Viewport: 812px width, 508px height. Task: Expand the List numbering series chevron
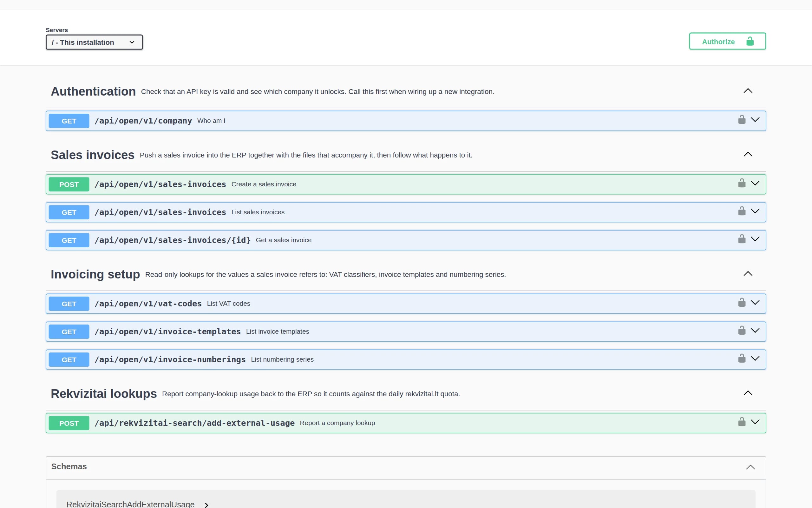click(x=755, y=358)
